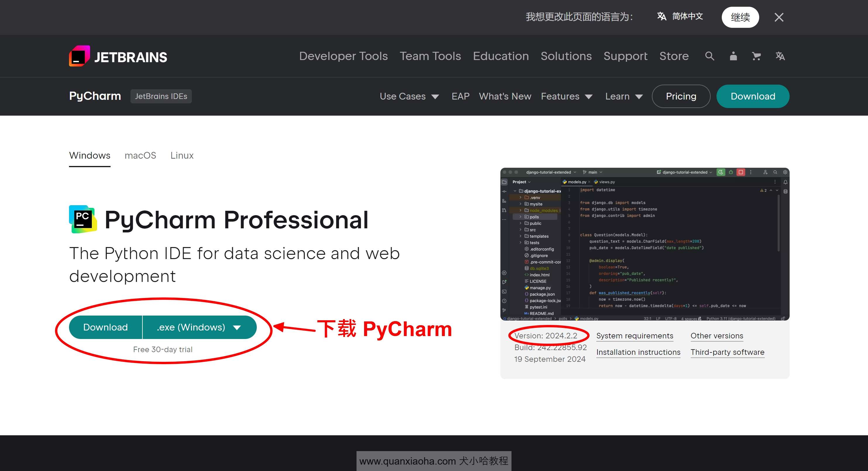Click the PyCharm product name link
Image resolution: width=868 pixels, height=471 pixels.
(95, 96)
